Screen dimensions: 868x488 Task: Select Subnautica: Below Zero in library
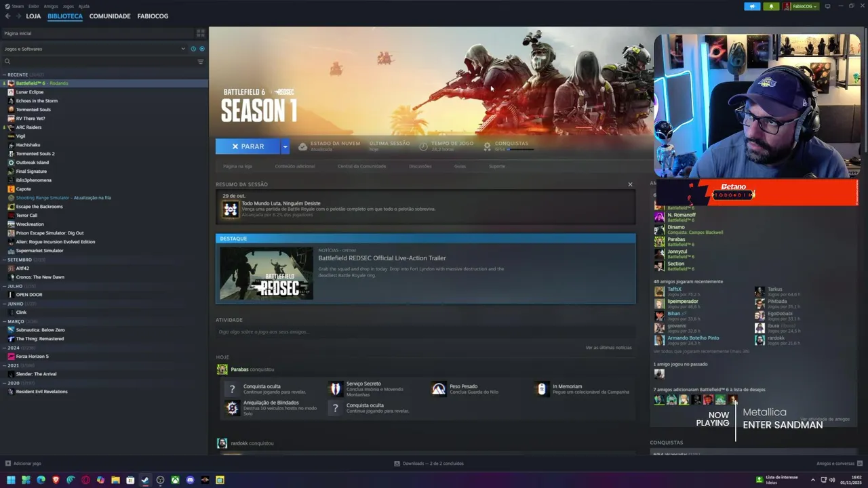(40, 330)
